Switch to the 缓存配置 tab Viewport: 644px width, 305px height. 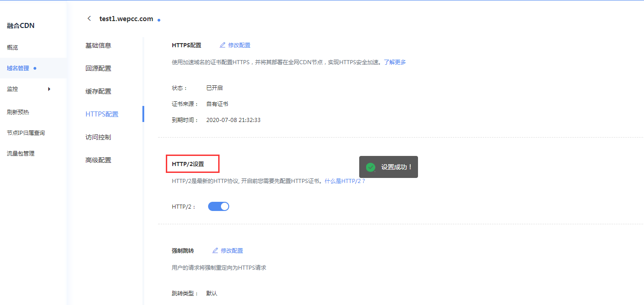[98, 91]
